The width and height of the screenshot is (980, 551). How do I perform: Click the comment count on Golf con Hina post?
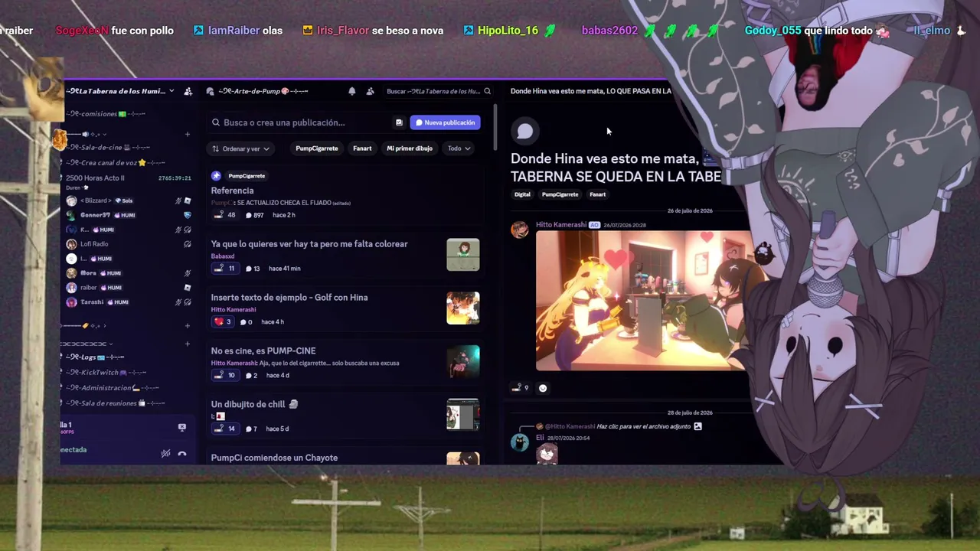click(246, 322)
